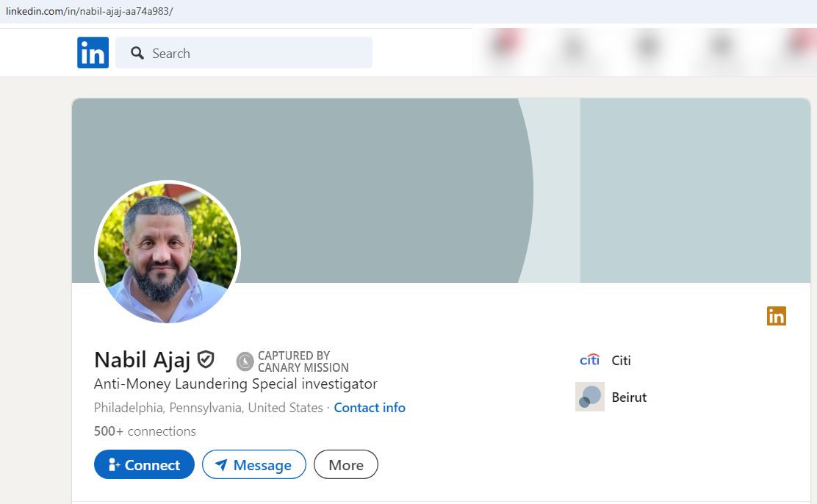Viewport: 817px width, 504px height.
Task: Click the LinkedIn home logo
Action: tap(93, 52)
